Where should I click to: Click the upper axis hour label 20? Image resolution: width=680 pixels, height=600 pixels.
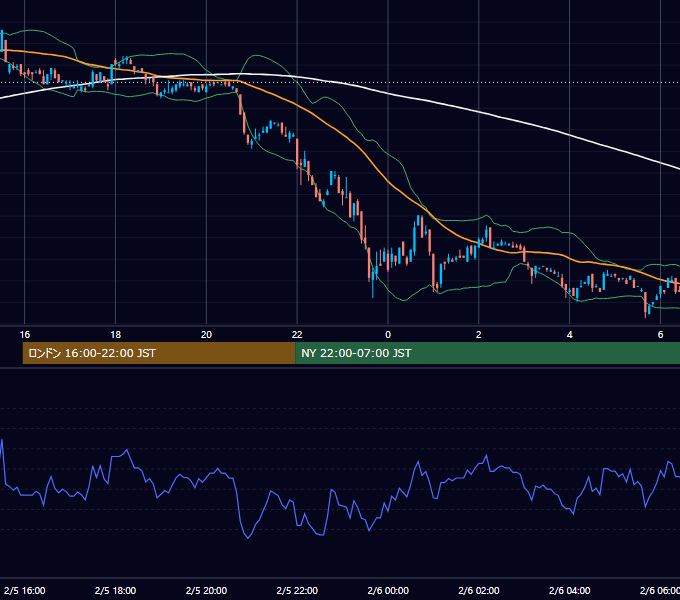[x=206, y=335]
